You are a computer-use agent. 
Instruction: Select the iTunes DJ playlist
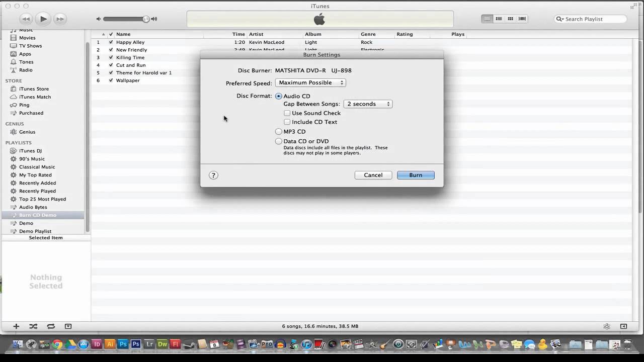click(30, 151)
